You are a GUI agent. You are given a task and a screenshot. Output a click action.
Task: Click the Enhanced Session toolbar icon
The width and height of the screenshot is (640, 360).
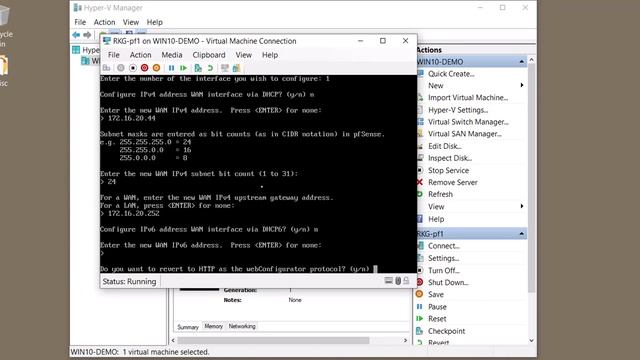point(224,68)
